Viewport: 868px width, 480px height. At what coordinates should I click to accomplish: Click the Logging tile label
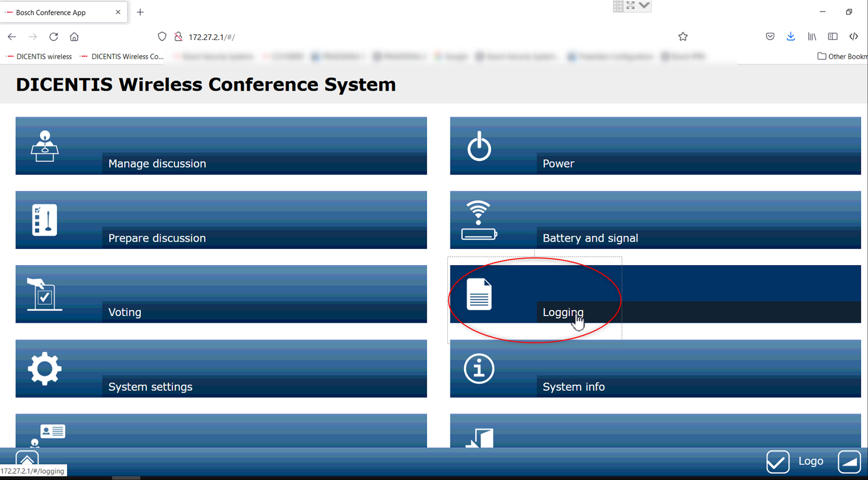(x=563, y=312)
